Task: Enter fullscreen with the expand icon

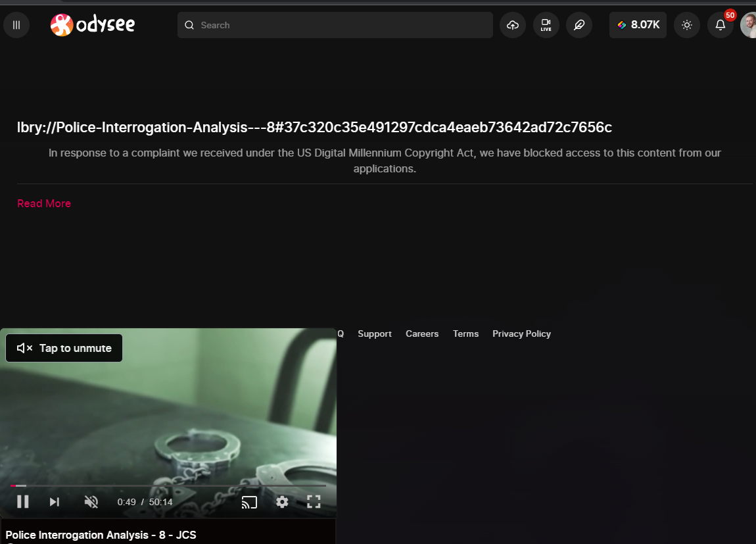Action: (314, 501)
